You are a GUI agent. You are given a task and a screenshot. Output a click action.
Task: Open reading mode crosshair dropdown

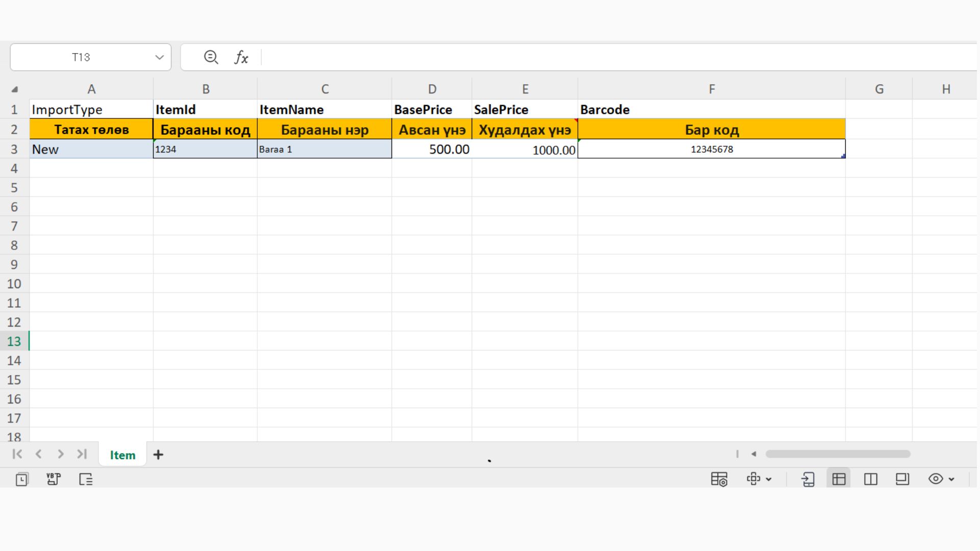click(x=769, y=479)
